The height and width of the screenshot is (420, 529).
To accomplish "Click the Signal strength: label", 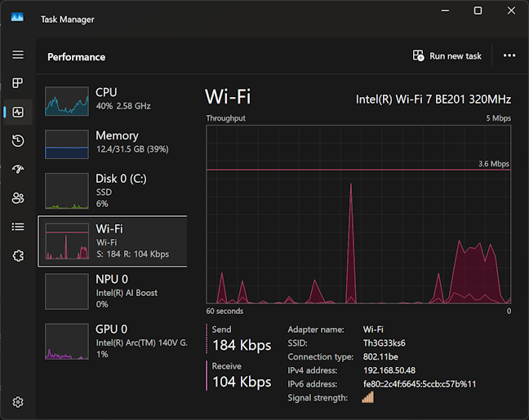I will [x=318, y=398].
